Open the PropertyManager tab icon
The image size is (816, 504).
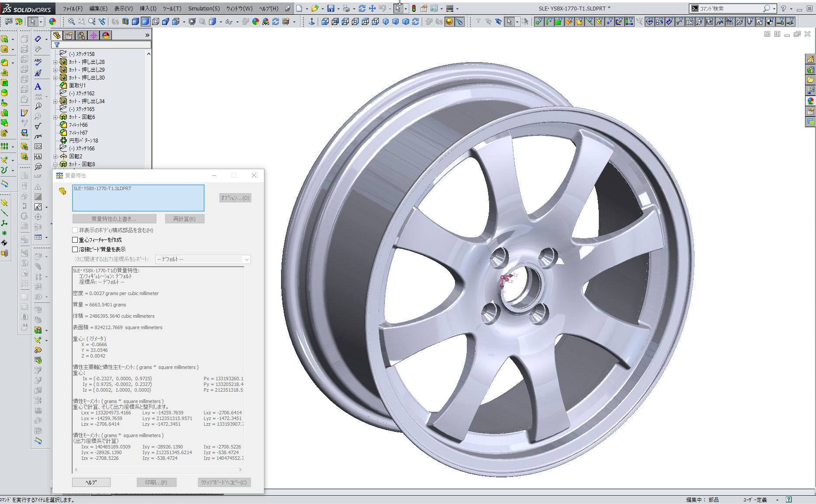click(x=69, y=35)
